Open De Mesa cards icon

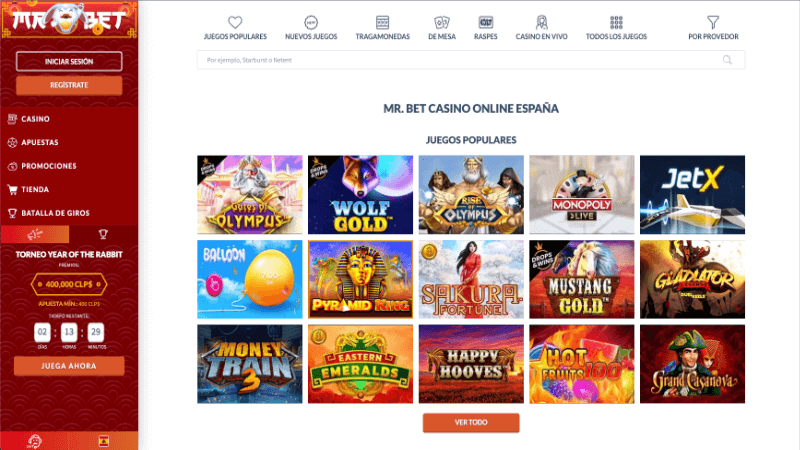tap(441, 22)
